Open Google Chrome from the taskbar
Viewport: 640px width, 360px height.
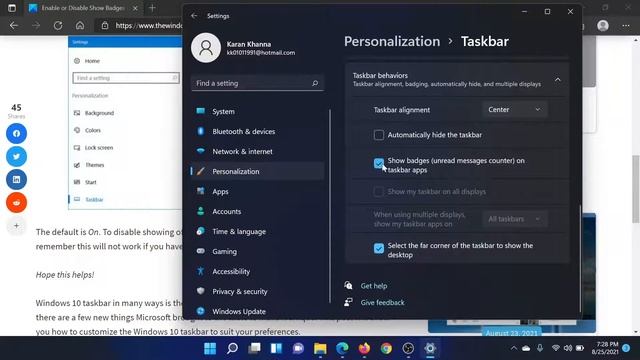tap(386, 348)
